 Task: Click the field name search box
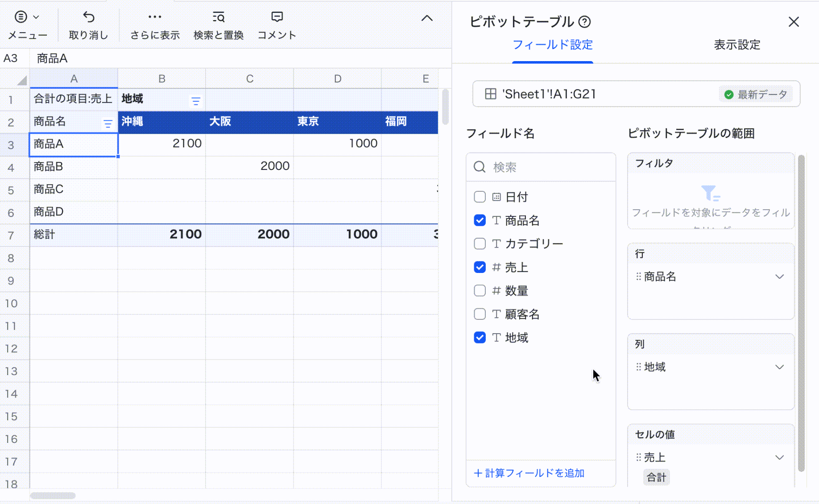541,167
